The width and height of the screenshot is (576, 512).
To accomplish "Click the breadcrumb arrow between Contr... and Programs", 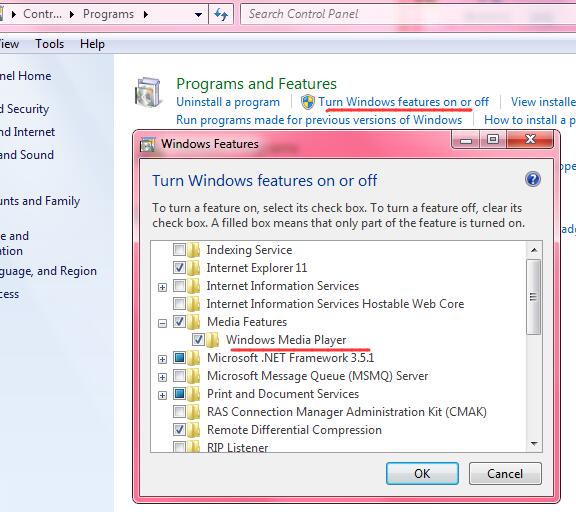I will (x=72, y=15).
